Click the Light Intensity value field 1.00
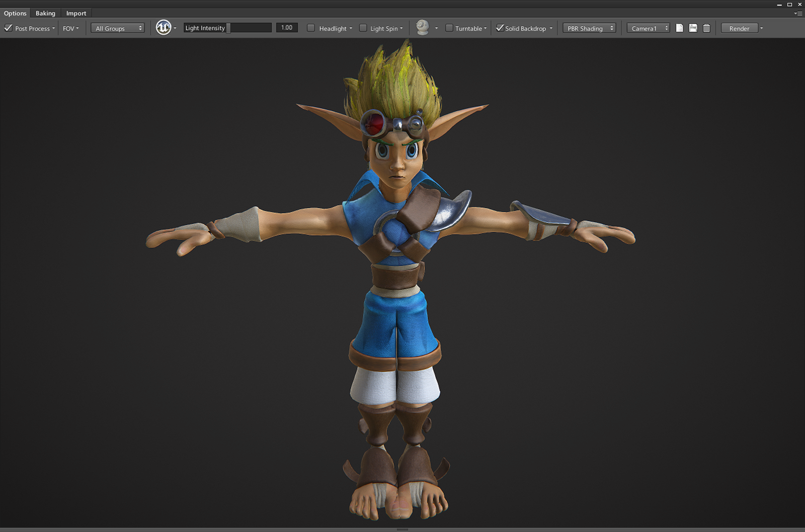Viewport: 805px width, 532px height. coord(287,28)
